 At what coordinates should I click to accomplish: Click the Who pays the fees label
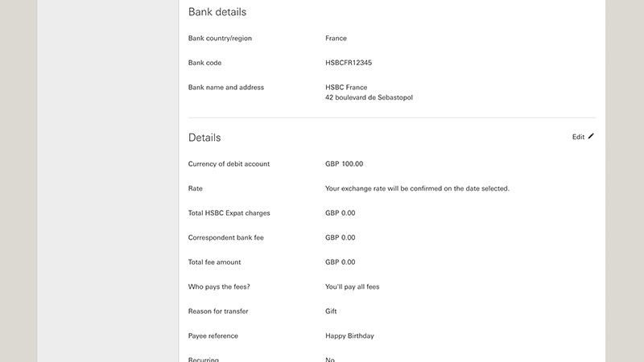tap(219, 287)
